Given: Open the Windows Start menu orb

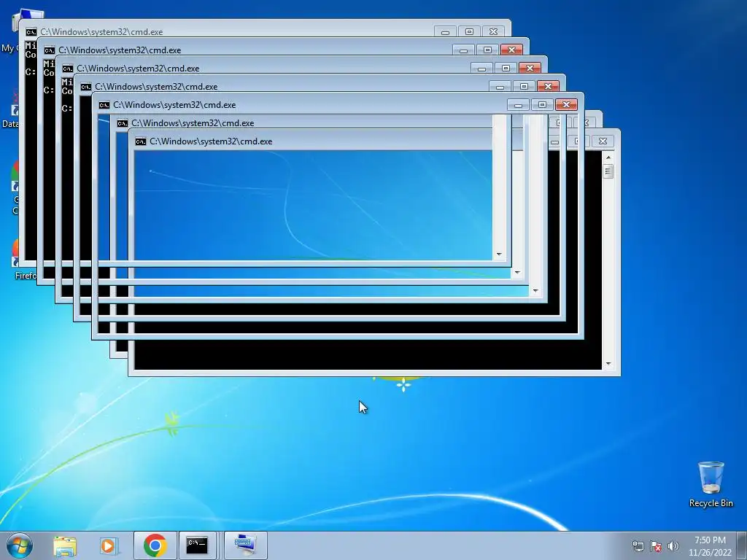Looking at the screenshot, I should (20, 545).
